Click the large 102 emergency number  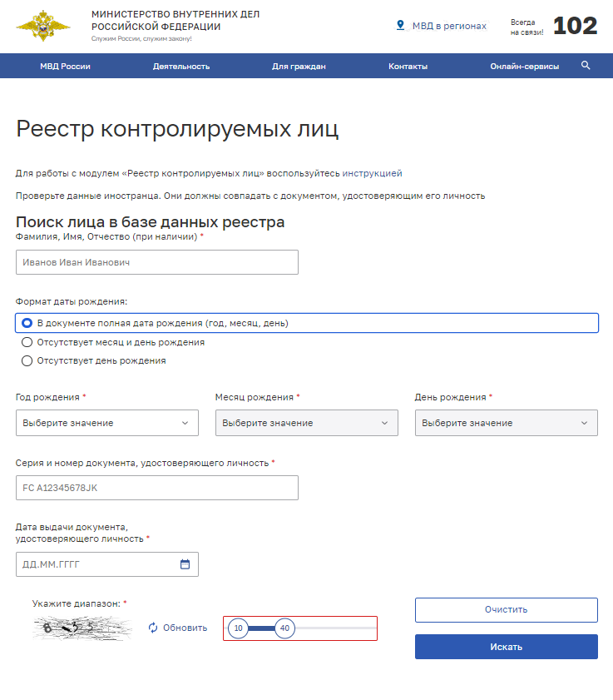575,26
